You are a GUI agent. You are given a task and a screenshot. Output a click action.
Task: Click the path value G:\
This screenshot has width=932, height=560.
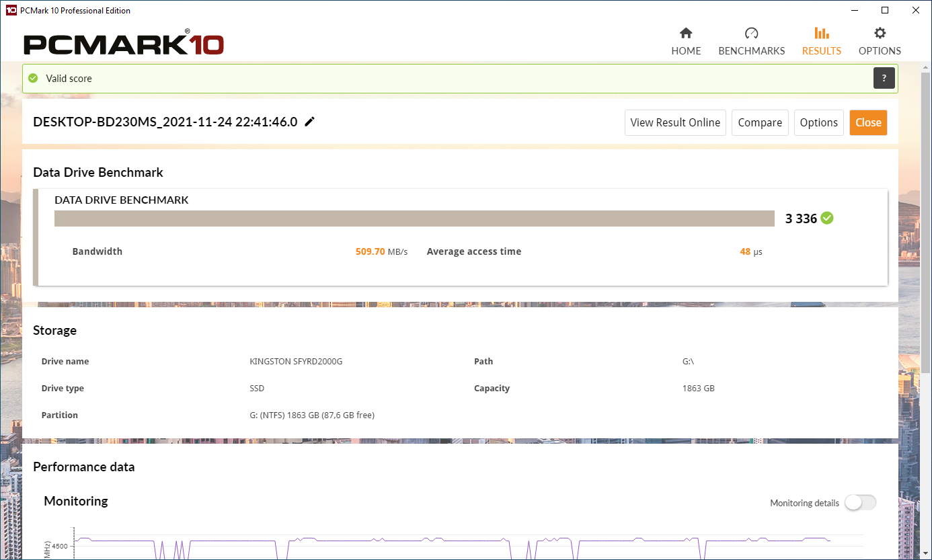[x=688, y=361]
